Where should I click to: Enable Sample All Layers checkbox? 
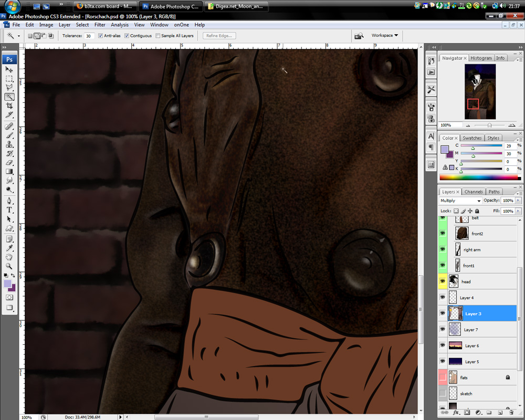[157, 36]
